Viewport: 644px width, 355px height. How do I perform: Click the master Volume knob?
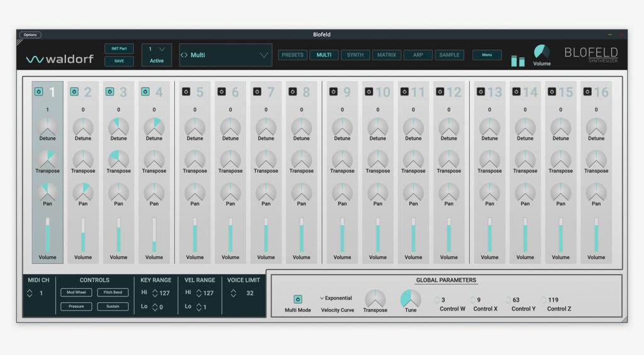541,52
